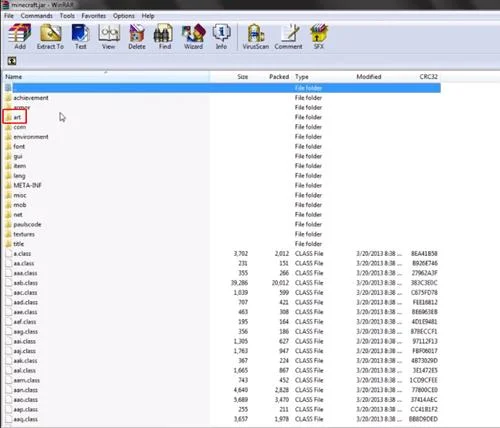Sort files by Size column header
The image size is (500, 428).
coord(243,77)
